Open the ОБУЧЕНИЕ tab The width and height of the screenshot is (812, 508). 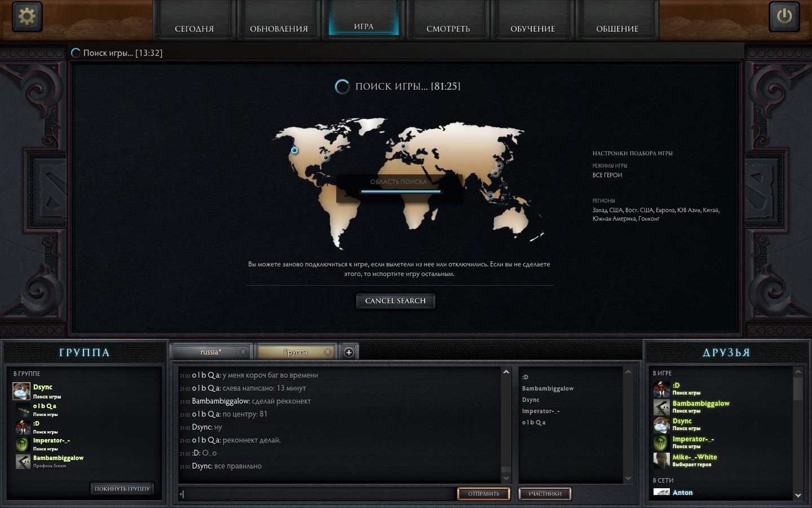coord(532,28)
